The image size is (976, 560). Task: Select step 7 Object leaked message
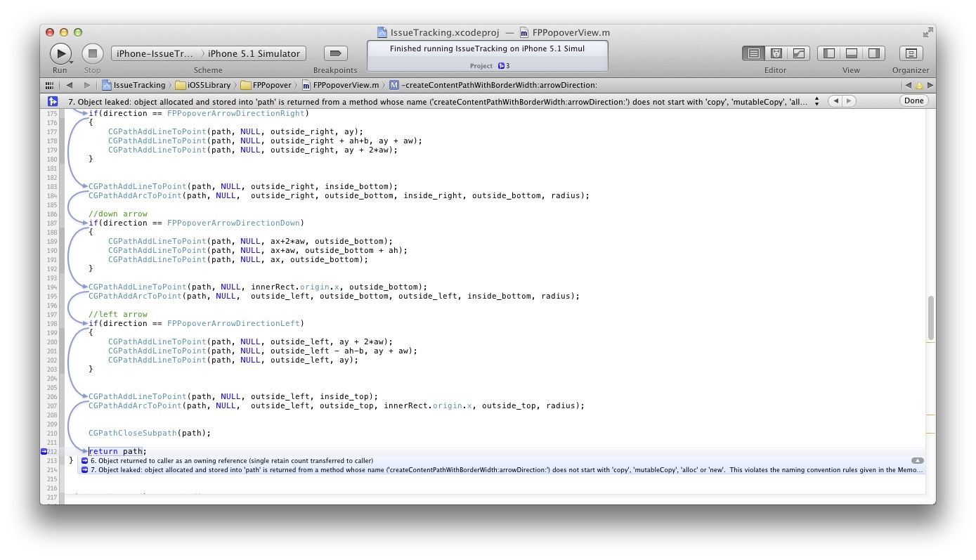(501, 470)
